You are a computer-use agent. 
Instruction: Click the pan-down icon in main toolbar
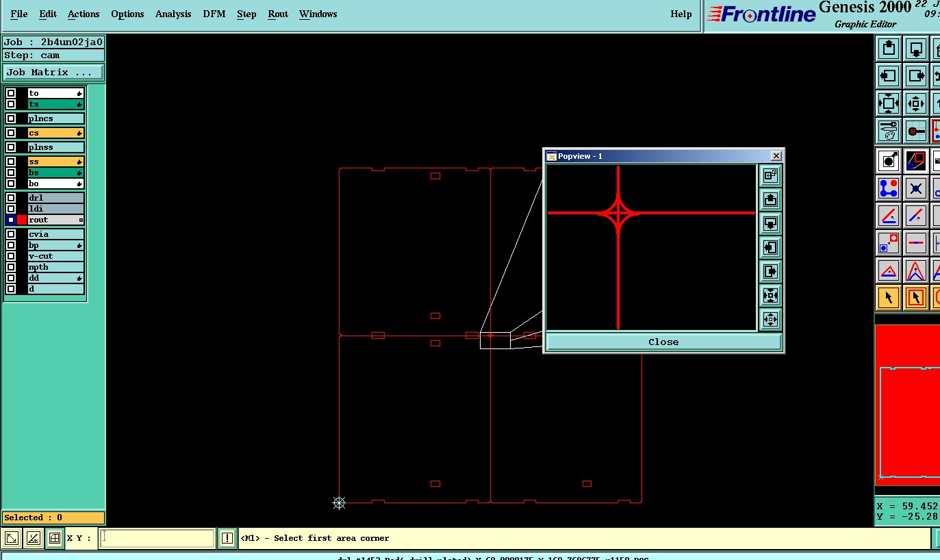coord(916,49)
